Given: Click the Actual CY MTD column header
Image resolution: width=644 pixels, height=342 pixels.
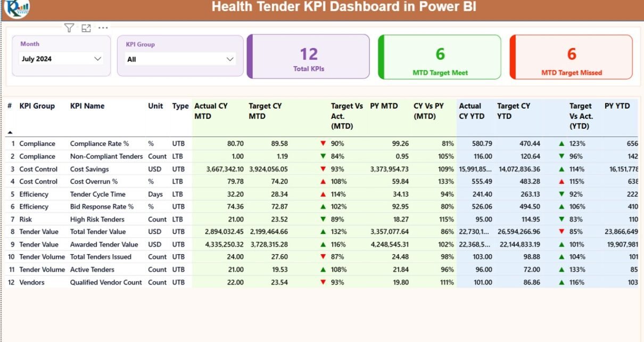Looking at the screenshot, I should tap(211, 111).
